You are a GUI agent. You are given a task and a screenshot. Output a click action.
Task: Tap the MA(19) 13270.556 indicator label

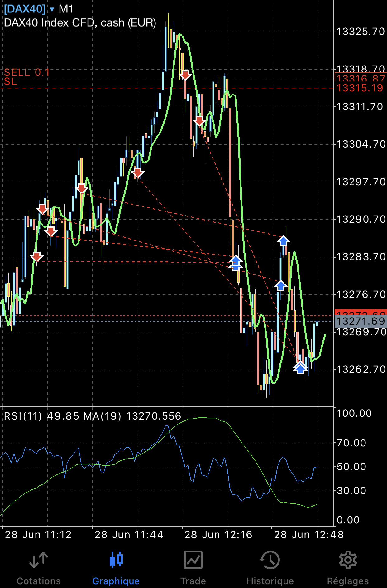tap(132, 416)
